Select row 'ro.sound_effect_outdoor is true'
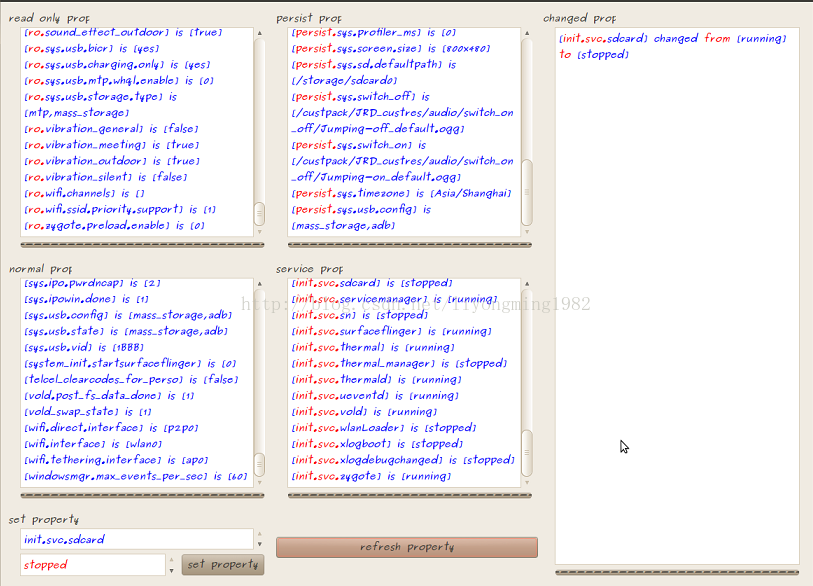The height and width of the screenshot is (586, 813). coord(123,33)
